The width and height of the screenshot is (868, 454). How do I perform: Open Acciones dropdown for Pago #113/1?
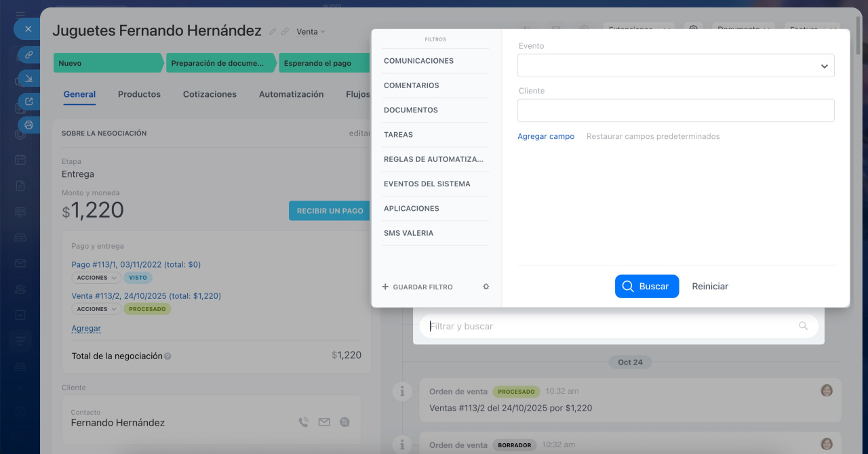click(96, 278)
